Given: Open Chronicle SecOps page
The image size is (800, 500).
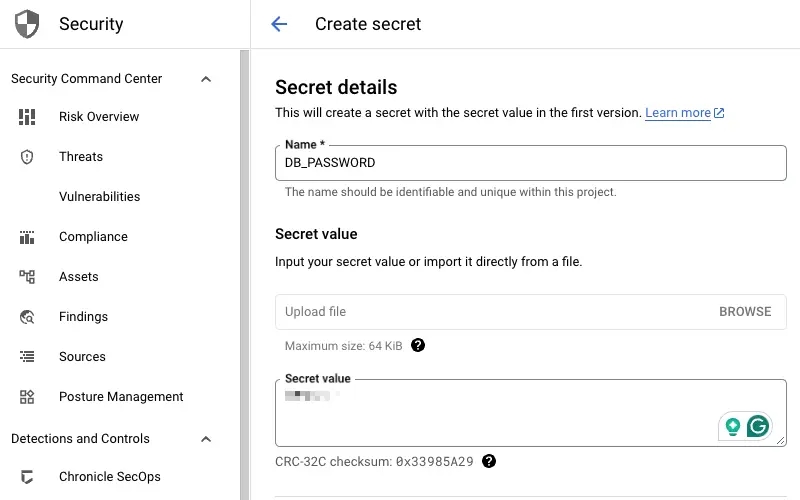Looking at the screenshot, I should (110, 477).
